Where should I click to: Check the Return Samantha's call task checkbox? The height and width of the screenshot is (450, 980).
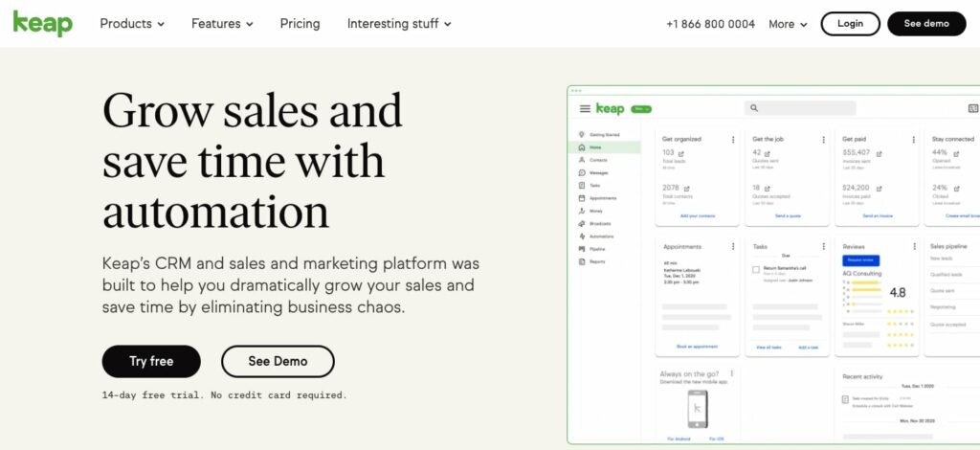[x=756, y=270]
